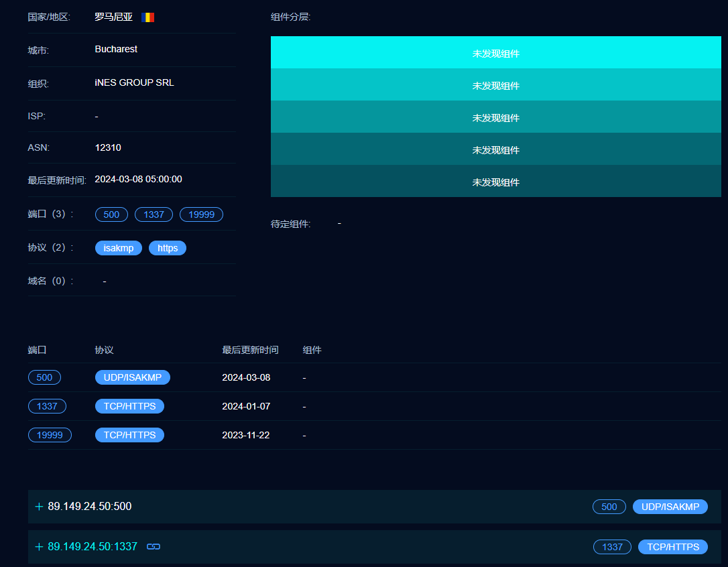This screenshot has height=567, width=728.
Task: Open the 89.149.24.50:1337 link
Action: pyautogui.click(x=93, y=547)
